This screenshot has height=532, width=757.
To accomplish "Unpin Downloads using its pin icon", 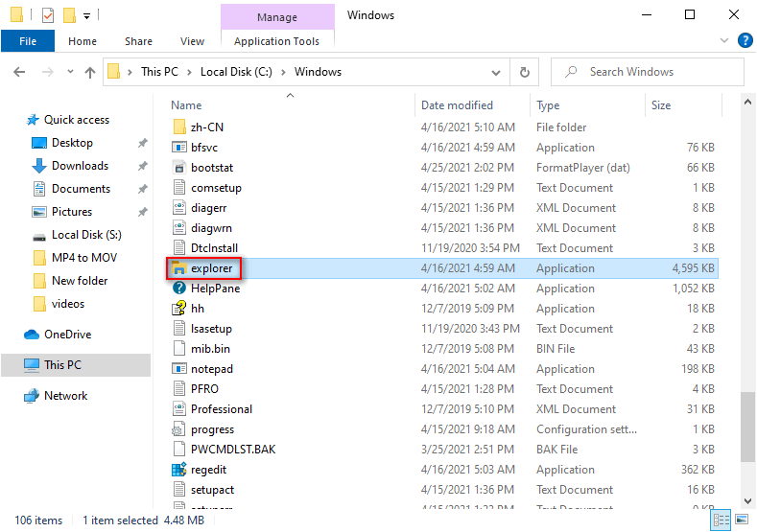I will 142,166.
